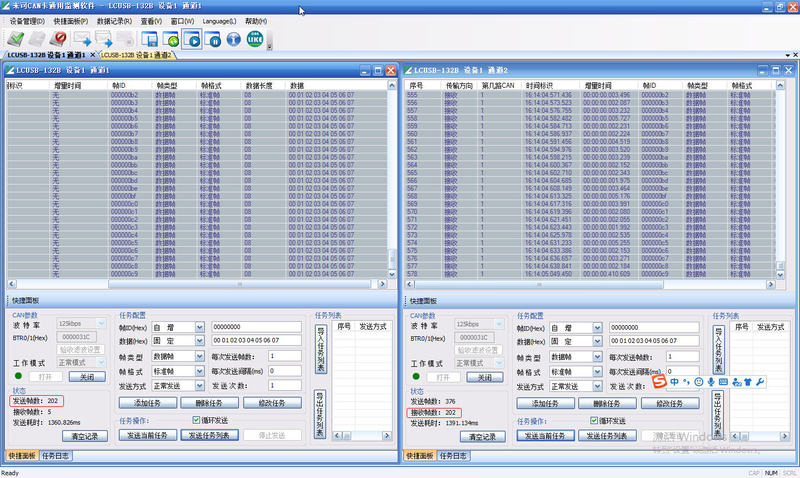Expand 帧格式 dropdown in channel 2 panel
800x478 pixels.
tap(600, 371)
